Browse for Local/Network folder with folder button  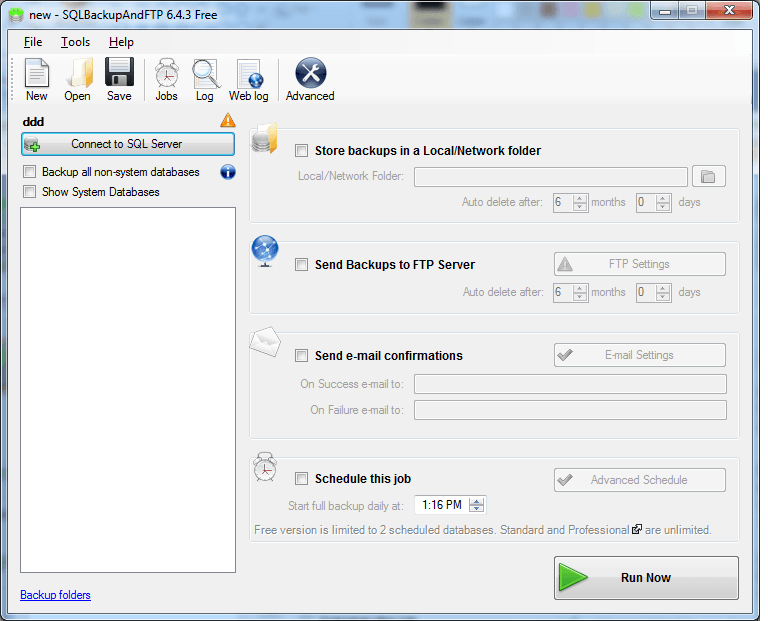tap(709, 176)
